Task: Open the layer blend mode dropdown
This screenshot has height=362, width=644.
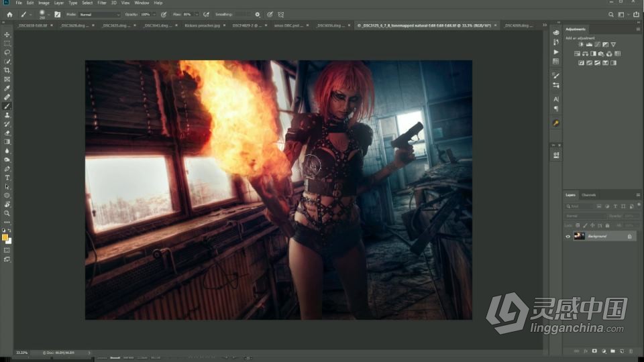Action: [585, 216]
